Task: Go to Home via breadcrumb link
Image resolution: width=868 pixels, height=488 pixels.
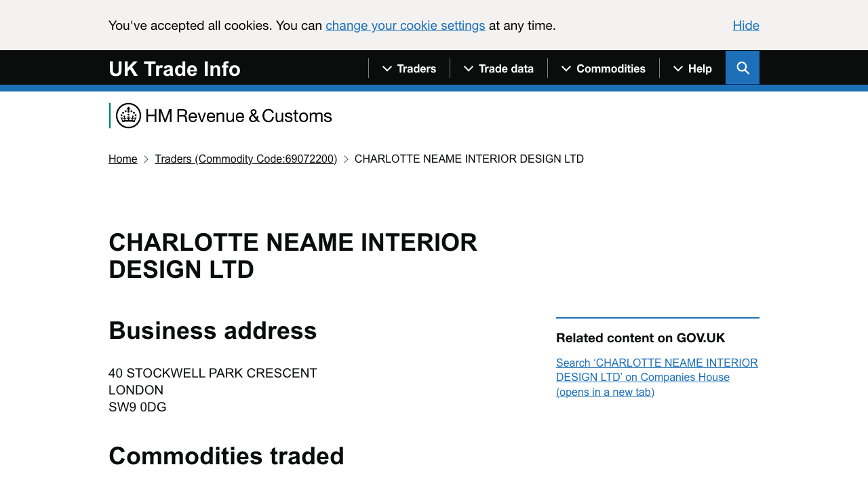Action: pyautogui.click(x=123, y=159)
